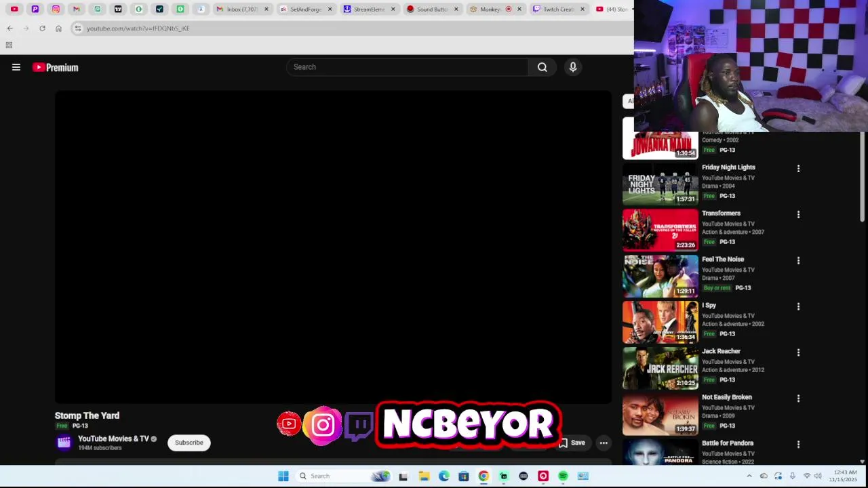Open the Jack Reacher thumbnail
868x488 pixels.
point(660,368)
